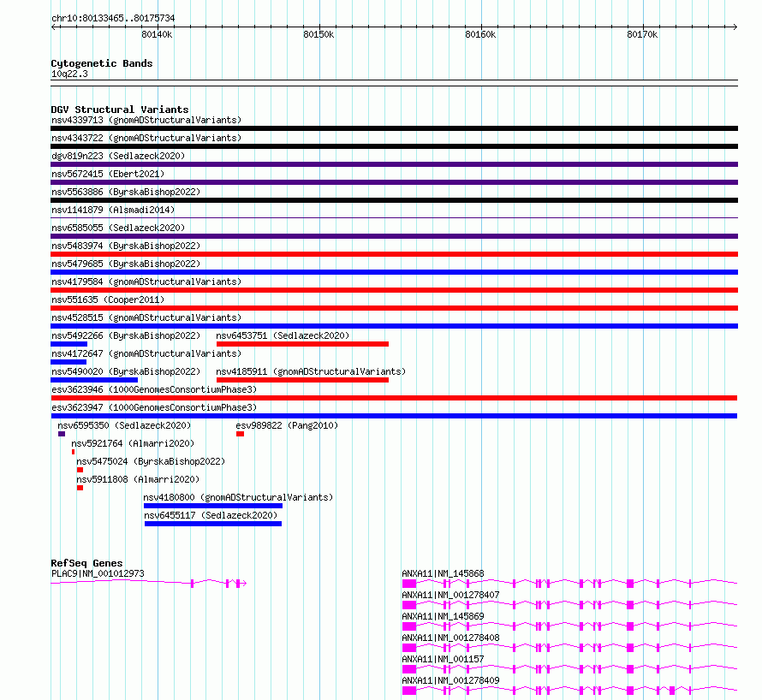Select nsv1141879 Alsmadi2014 variant label

(x=113, y=210)
